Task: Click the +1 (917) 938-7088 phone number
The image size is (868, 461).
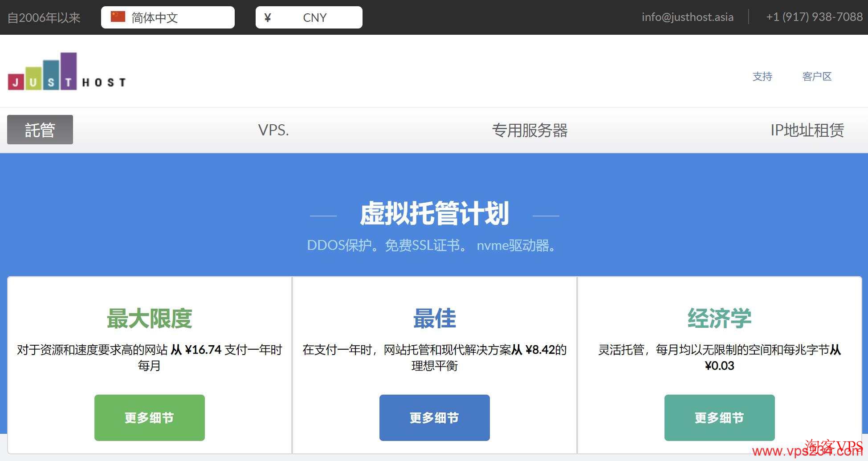Action: click(814, 17)
